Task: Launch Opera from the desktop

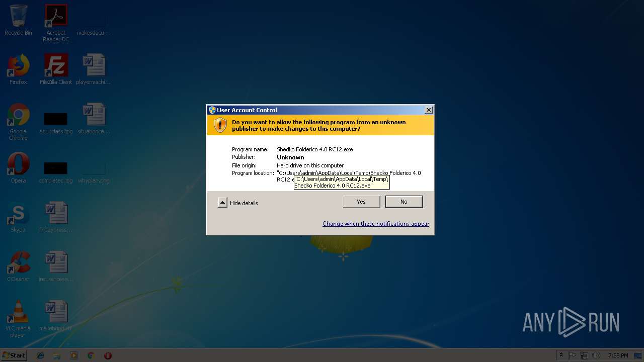Action: [x=18, y=168]
